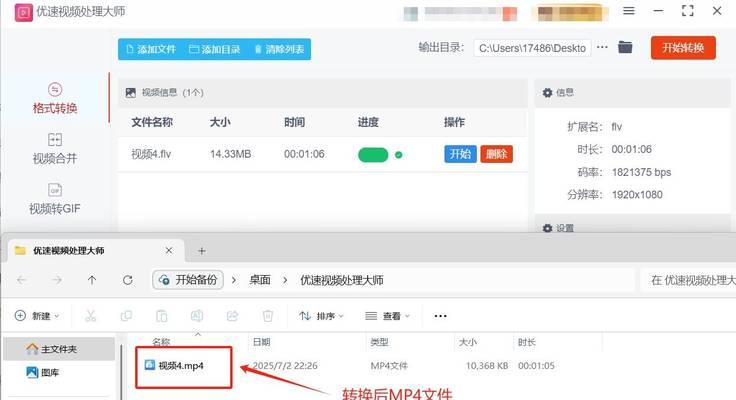Image resolution: width=736 pixels, height=400 pixels.
Task: Sort by the 类型 column header
Action: pos(379,342)
